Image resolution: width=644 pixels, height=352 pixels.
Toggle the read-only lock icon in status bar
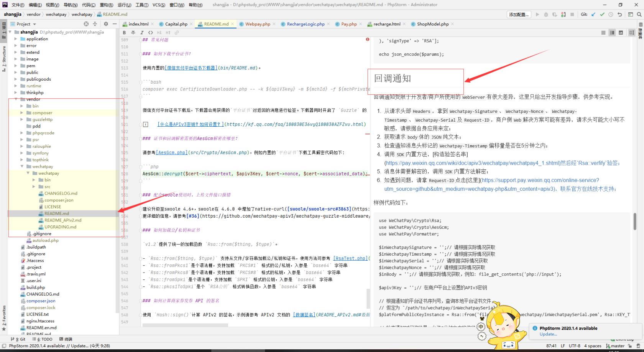(x=630, y=345)
